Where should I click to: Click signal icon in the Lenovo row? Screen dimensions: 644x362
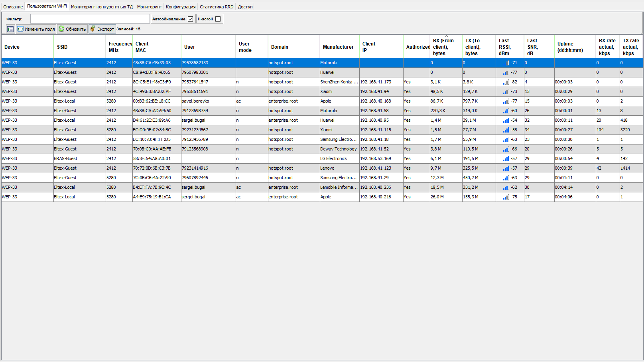point(506,168)
